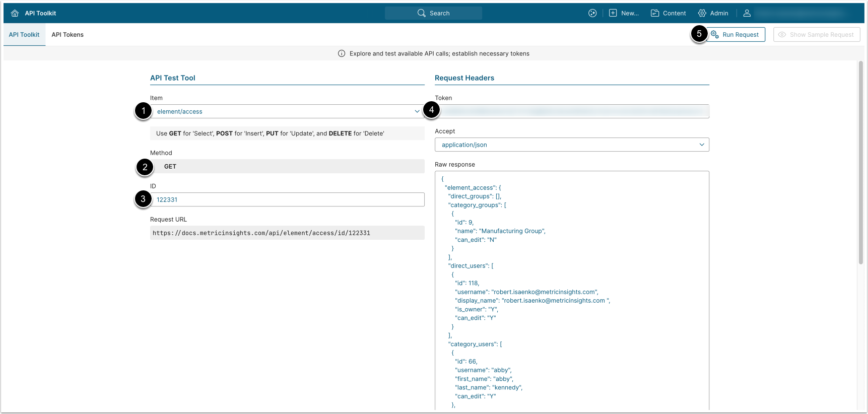Expand the Item dropdown element/access
This screenshot has width=868, height=414.
(287, 111)
